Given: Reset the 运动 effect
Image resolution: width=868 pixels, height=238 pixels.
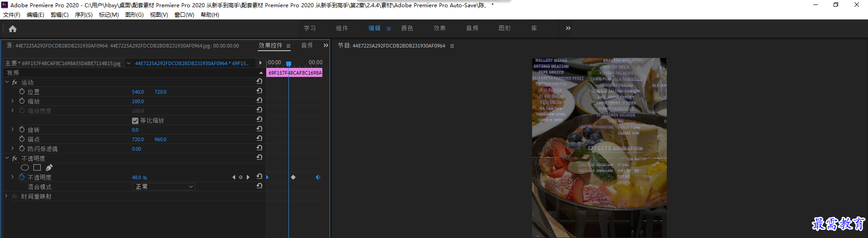Looking at the screenshot, I should [x=259, y=81].
